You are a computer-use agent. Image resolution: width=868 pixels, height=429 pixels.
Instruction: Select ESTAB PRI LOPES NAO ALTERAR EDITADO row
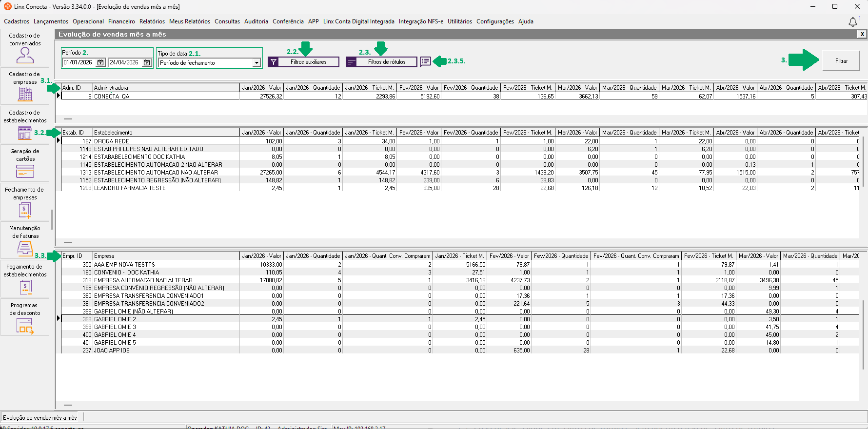tap(460, 149)
